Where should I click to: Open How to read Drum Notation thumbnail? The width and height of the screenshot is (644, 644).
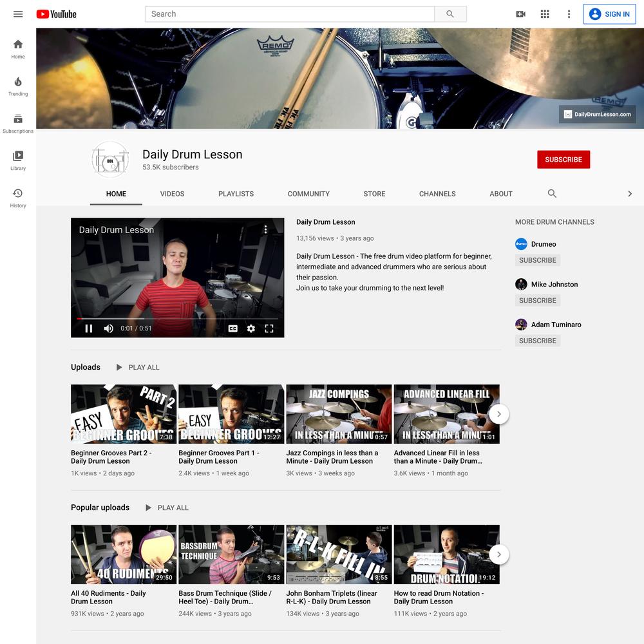[446, 554]
